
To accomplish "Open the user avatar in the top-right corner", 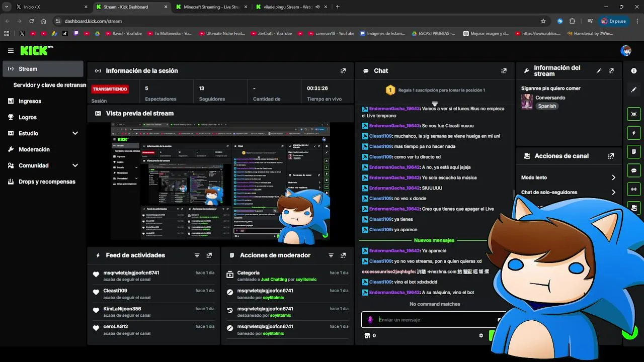I will (x=626, y=51).
